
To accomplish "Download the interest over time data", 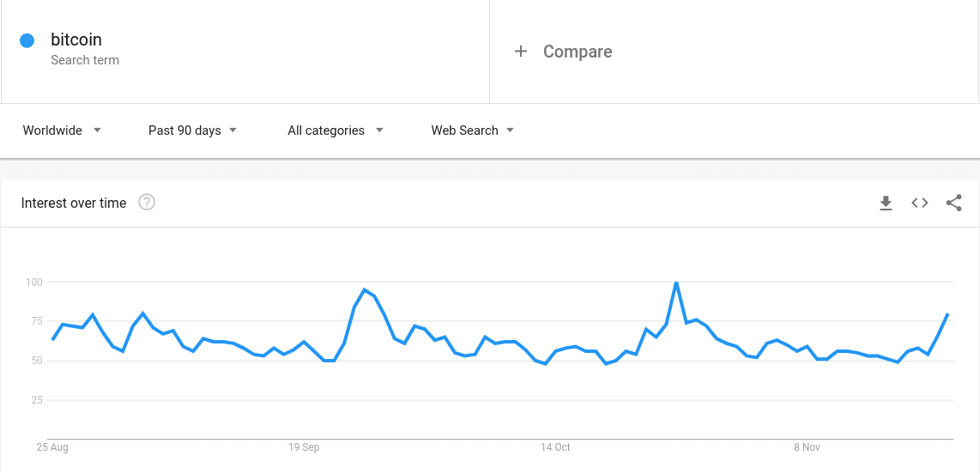I will point(885,203).
